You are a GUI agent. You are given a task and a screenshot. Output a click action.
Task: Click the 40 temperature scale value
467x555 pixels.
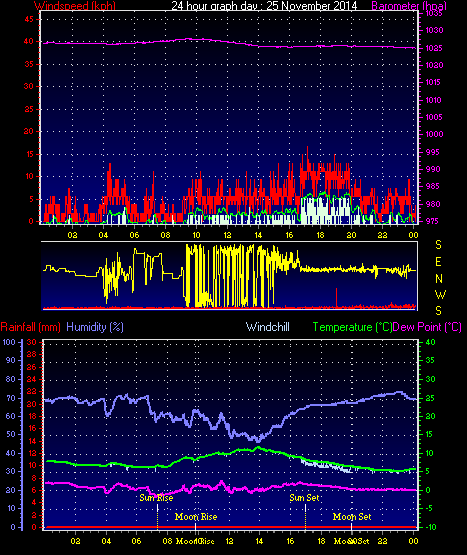(430, 342)
